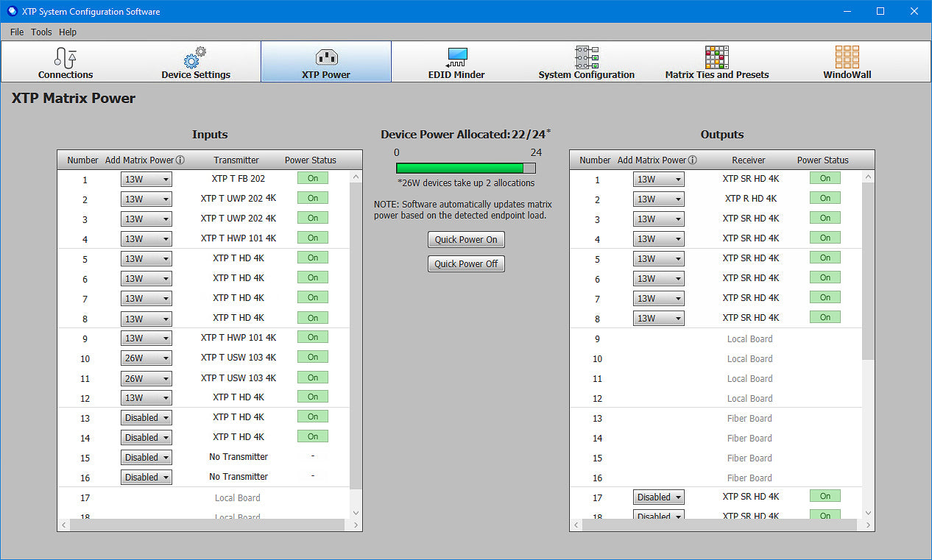Screen dimensions: 932x560
Task: Toggle On status for output 7
Action: (x=825, y=297)
